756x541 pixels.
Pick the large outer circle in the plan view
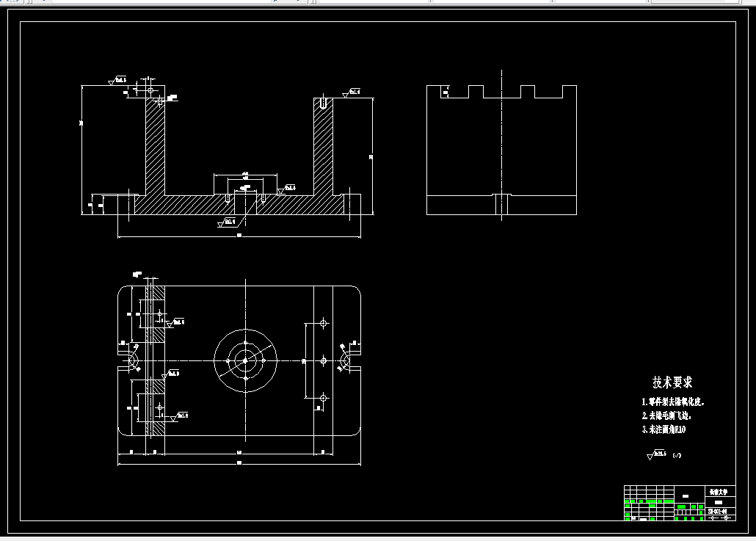pos(245,360)
